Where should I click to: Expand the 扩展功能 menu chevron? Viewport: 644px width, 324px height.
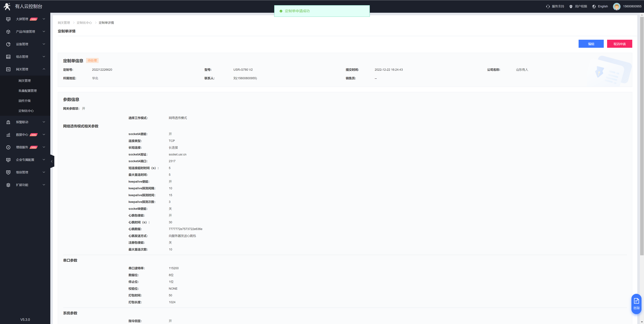pos(44,185)
